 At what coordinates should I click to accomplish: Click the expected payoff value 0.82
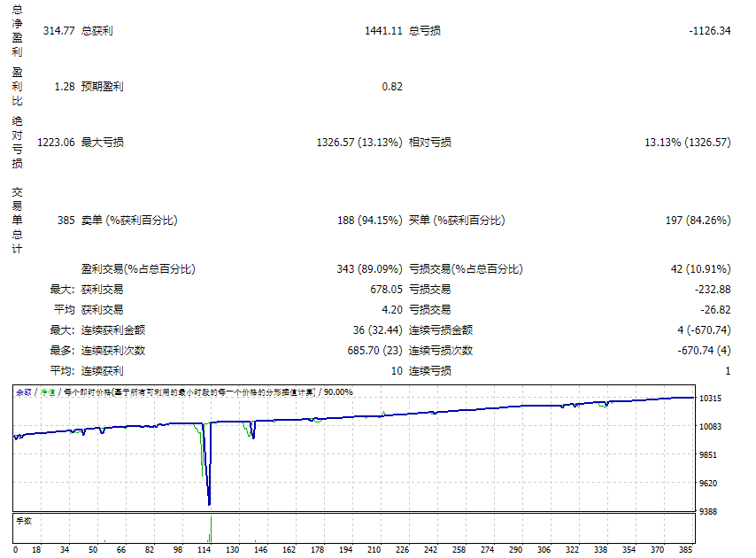pos(391,87)
